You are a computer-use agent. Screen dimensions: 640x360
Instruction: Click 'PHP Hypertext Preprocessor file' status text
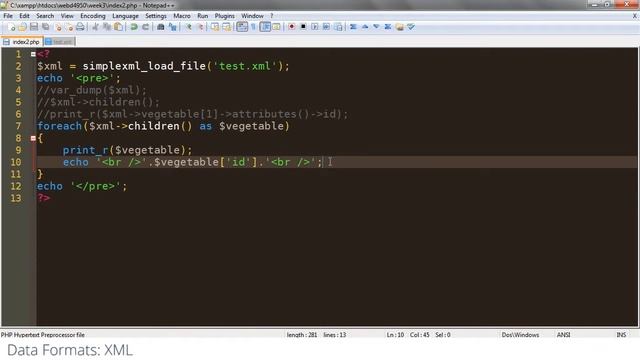click(x=42, y=335)
